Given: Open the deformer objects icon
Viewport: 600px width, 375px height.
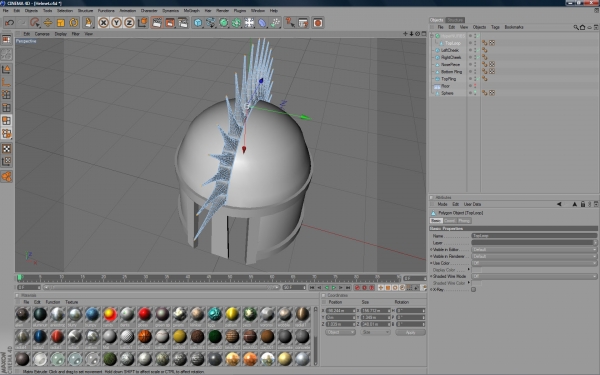Looking at the screenshot, I should [262, 23].
